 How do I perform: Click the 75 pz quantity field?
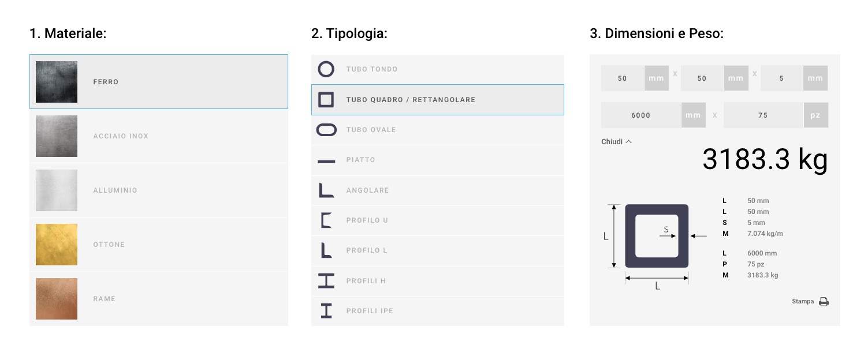point(763,115)
